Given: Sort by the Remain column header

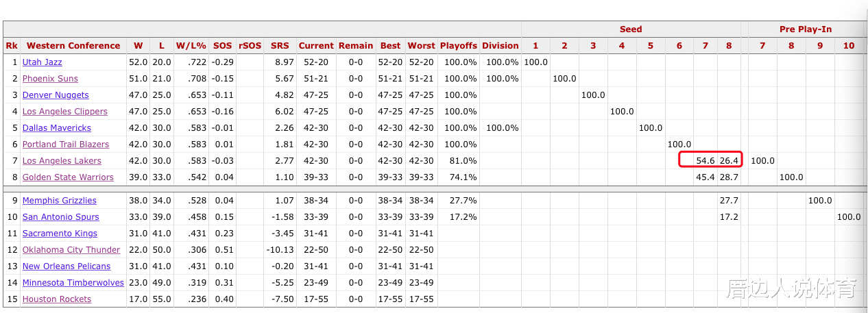Looking at the screenshot, I should 356,46.
